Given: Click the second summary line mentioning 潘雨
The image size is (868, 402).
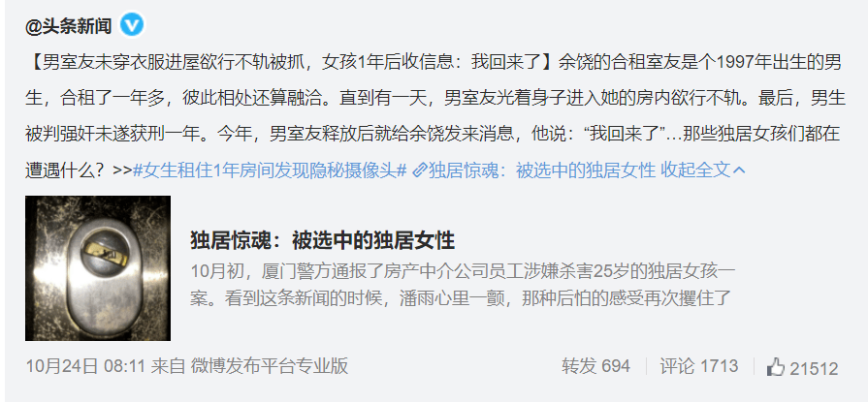Looking at the screenshot, I should (x=461, y=298).
